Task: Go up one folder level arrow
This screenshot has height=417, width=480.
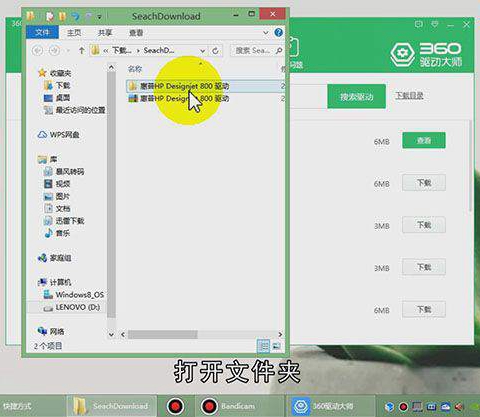Action: coord(82,51)
